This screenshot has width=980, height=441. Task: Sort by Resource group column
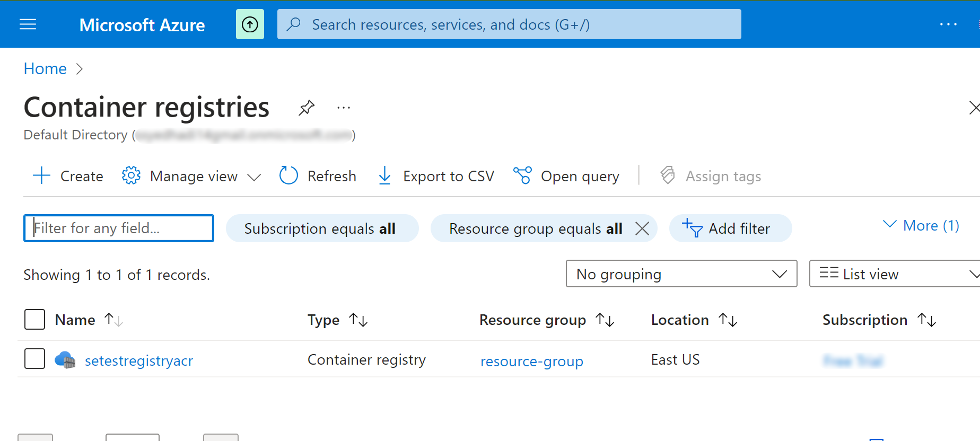(547, 320)
